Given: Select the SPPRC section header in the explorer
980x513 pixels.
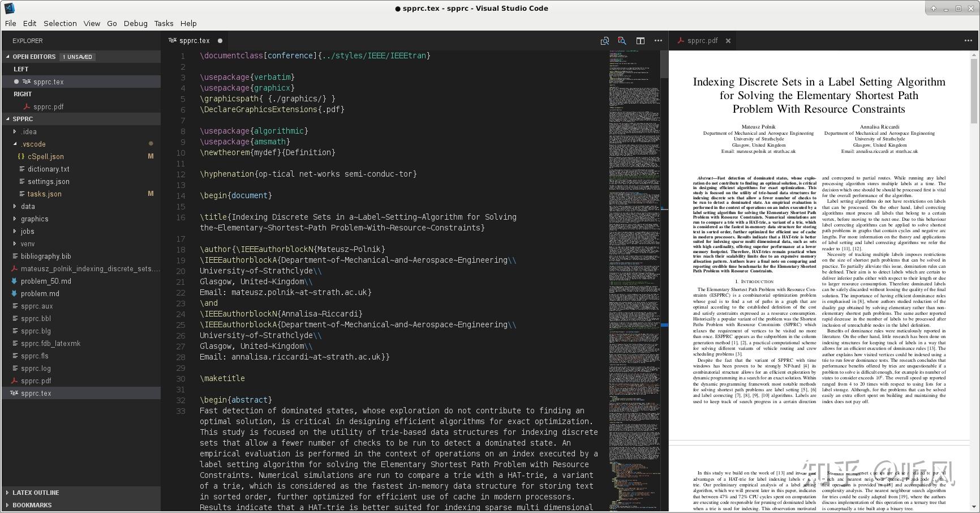Looking at the screenshot, I should point(23,119).
